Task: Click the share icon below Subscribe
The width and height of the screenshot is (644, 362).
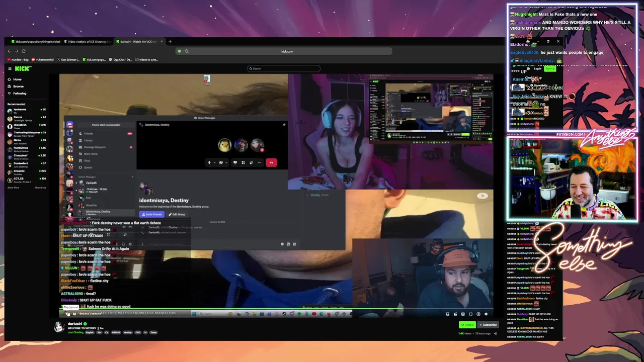Action: 495,333
